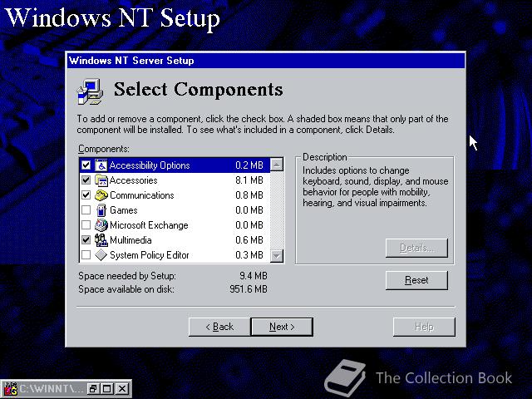Screen dimensions: 532x399
Task: Click the System Policy Editor diamond icon
Action: pyautogui.click(x=101, y=255)
